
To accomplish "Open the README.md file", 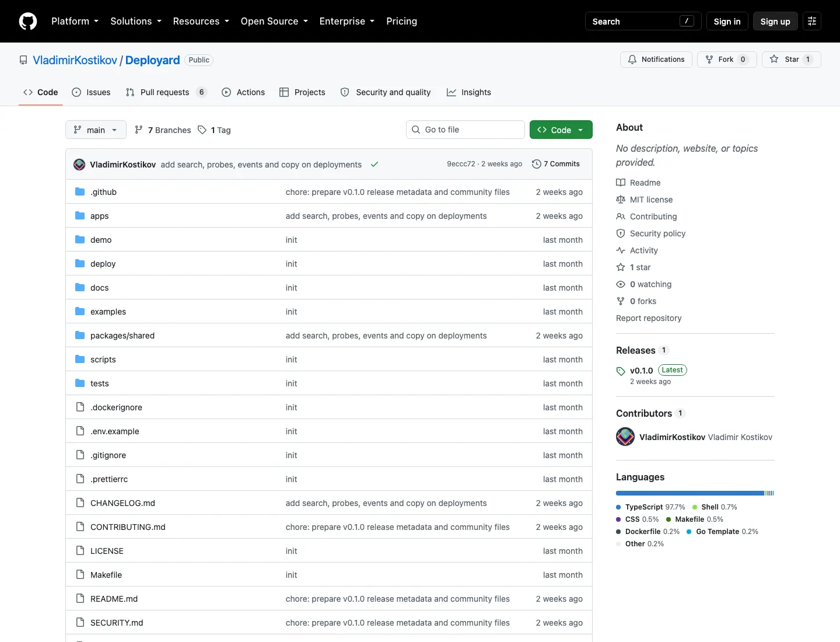I will [x=114, y=599].
